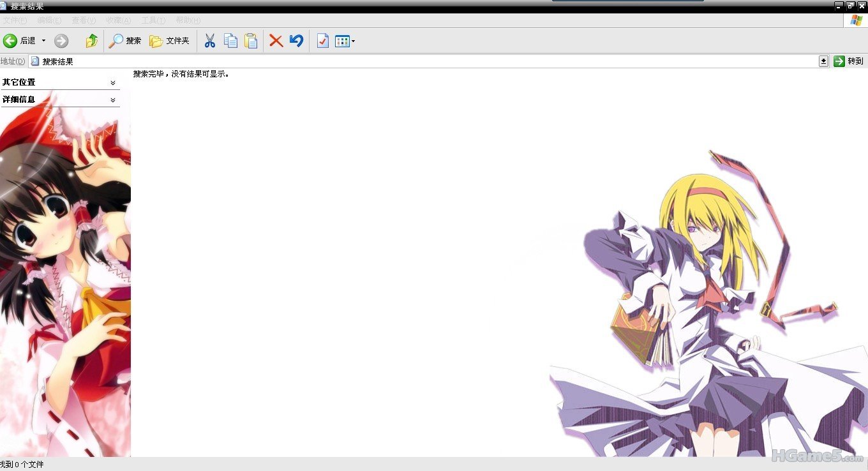This screenshot has width=868, height=471.
Task: Undo with the blue curved arrow
Action: (x=296, y=41)
